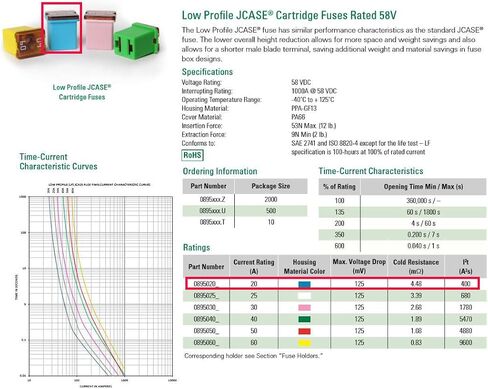
Task: Click the 'Low Profile JCASE® Cartridge Fuses Rated 58V' title
Action: (x=289, y=15)
